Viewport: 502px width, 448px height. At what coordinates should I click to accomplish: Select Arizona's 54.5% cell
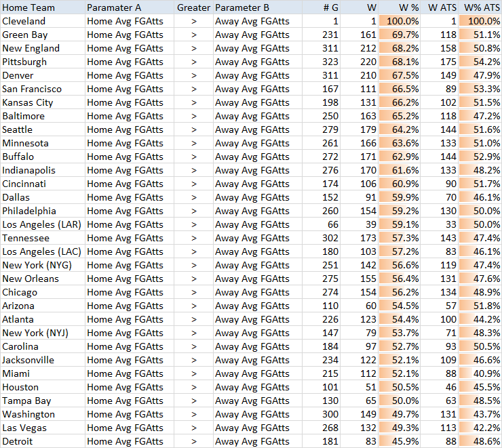399,306
